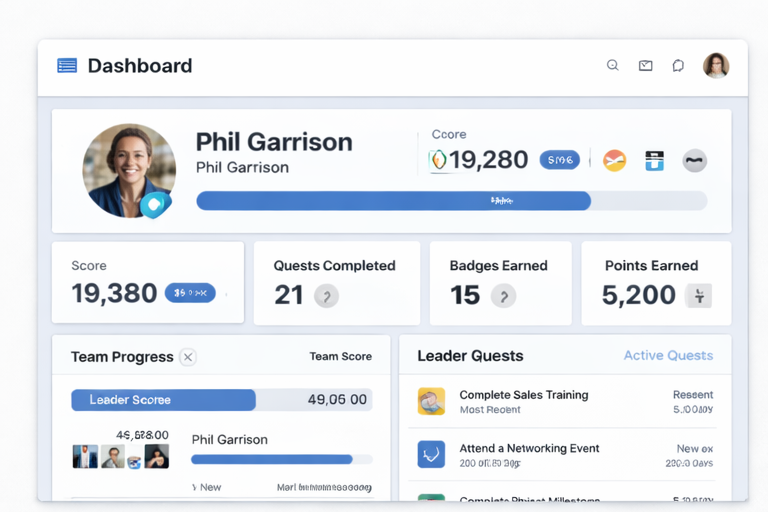Click the Team Score label
The height and width of the screenshot is (512, 768).
tap(340, 356)
